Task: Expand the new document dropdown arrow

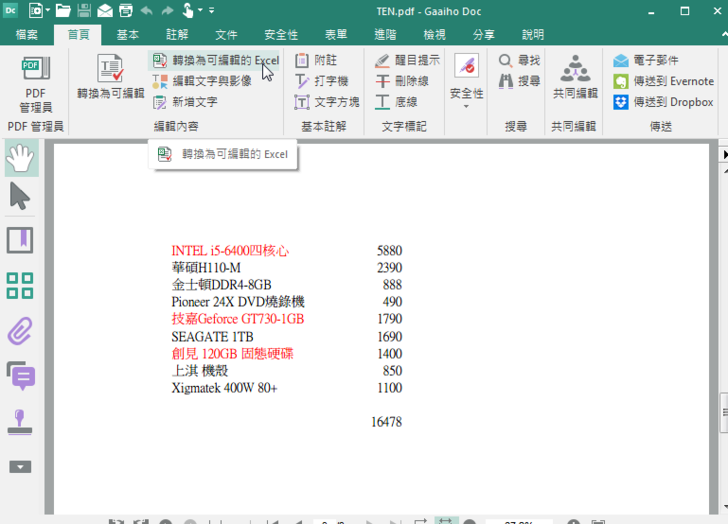Action: (47, 11)
